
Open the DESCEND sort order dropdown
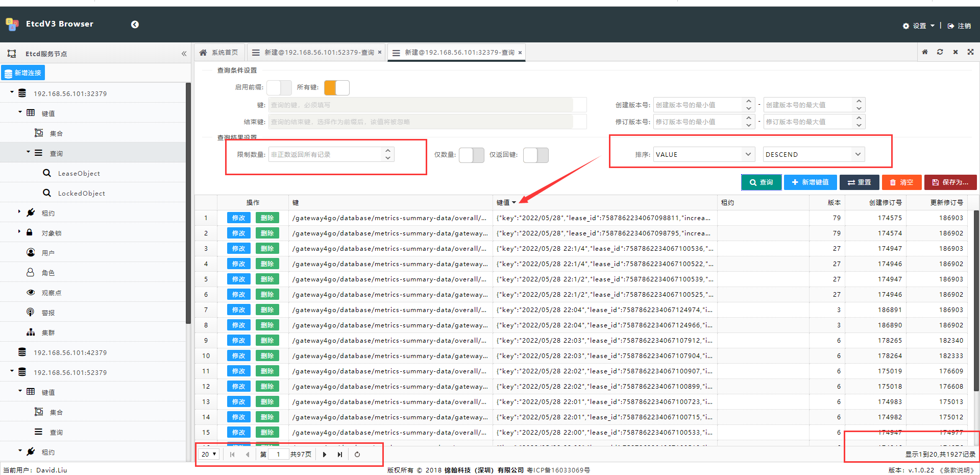point(858,154)
